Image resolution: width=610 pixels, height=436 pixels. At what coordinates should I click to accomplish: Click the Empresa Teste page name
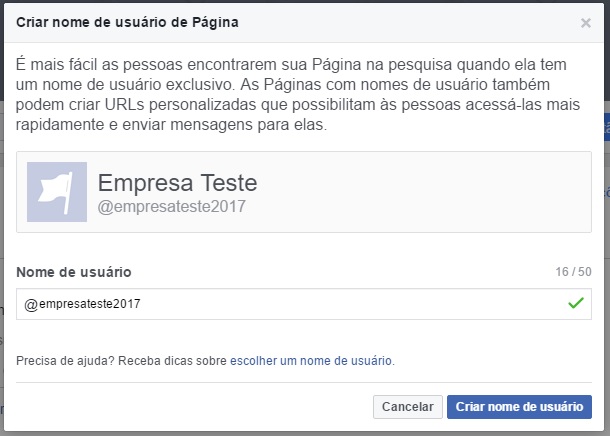(x=177, y=183)
